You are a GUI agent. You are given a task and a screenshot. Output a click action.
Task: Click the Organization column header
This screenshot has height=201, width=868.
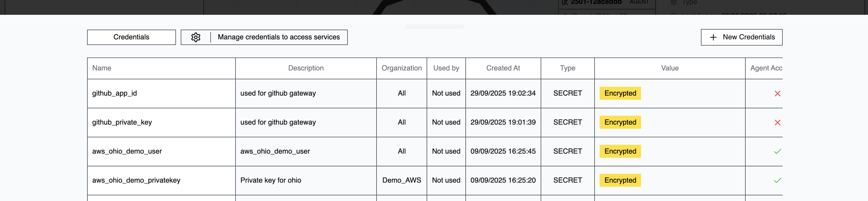pos(402,68)
